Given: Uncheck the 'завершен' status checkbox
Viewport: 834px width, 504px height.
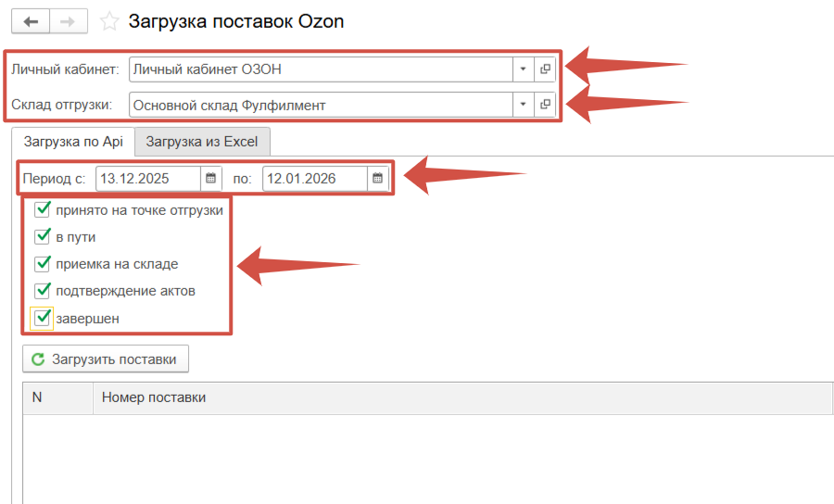Looking at the screenshot, I should (x=42, y=318).
